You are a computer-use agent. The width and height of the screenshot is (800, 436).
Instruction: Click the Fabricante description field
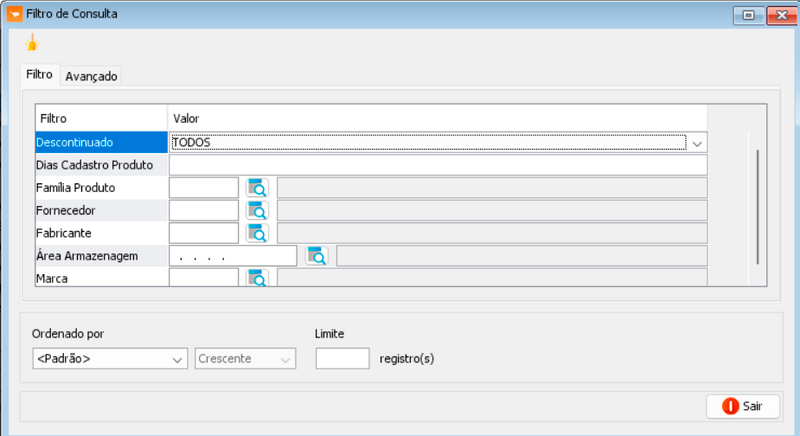[x=492, y=233]
